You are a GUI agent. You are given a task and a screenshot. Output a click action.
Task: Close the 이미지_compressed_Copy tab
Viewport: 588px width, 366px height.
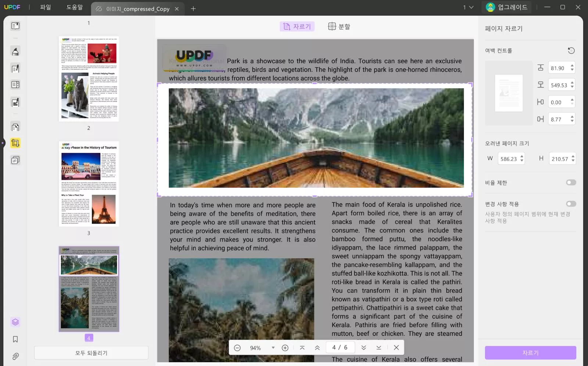point(177,9)
